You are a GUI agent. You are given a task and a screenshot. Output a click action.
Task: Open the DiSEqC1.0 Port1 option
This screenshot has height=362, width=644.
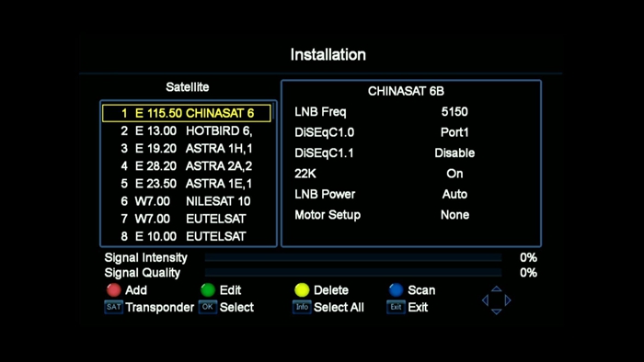click(x=454, y=132)
